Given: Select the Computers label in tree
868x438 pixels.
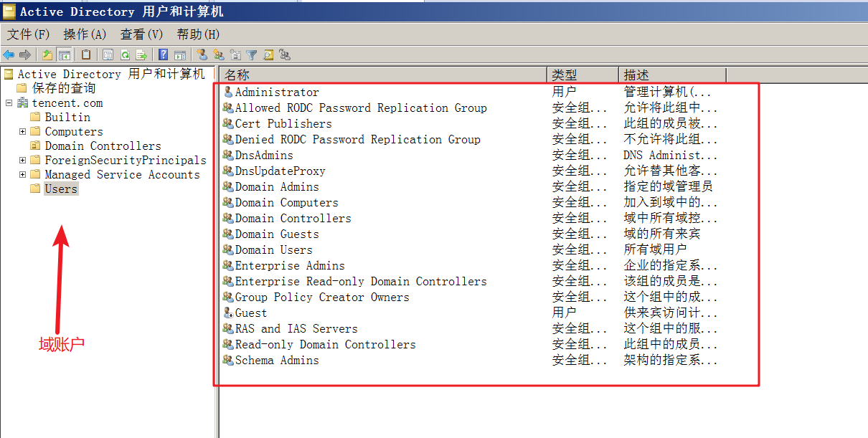Looking at the screenshot, I should click(x=74, y=131).
